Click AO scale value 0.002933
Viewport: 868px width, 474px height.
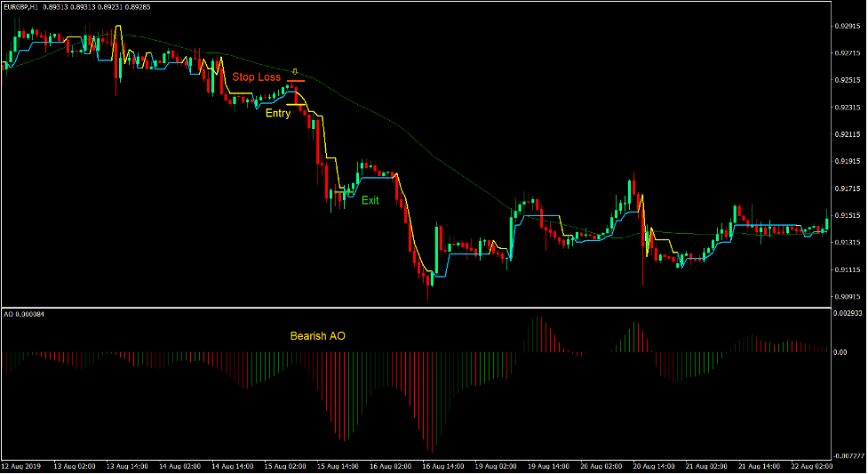pyautogui.click(x=848, y=314)
